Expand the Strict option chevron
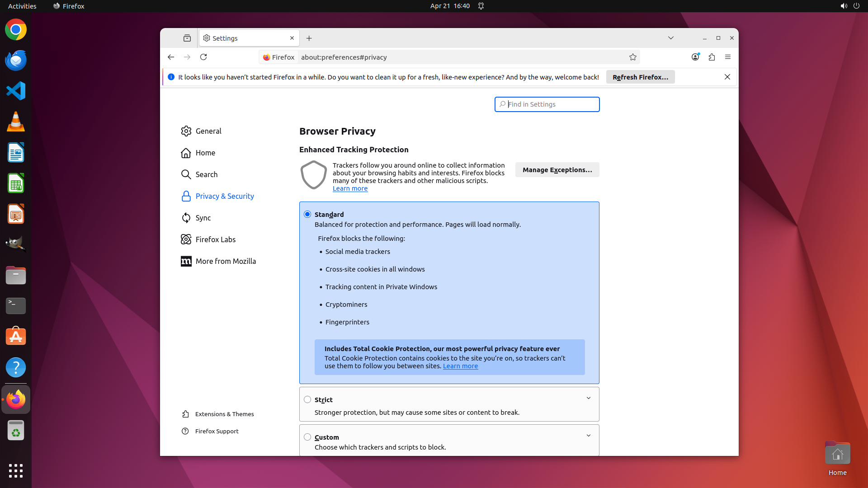868x488 pixels. pos(589,398)
